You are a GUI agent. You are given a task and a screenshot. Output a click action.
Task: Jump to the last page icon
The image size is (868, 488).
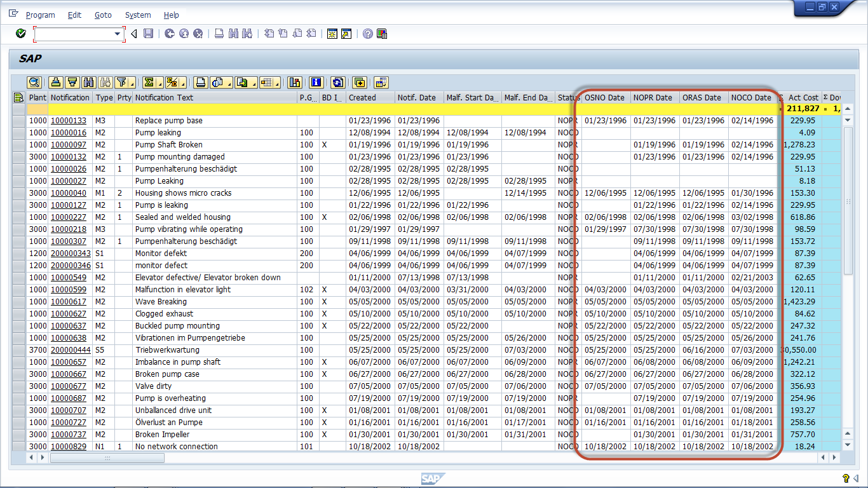[311, 34]
